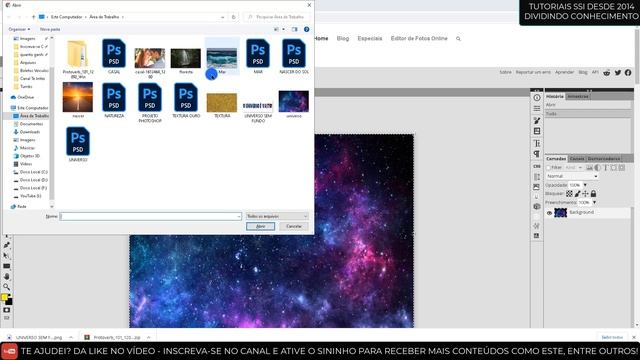640x360 pixels.
Task: Toggle Quick Mask mode icon
Action: [7, 310]
